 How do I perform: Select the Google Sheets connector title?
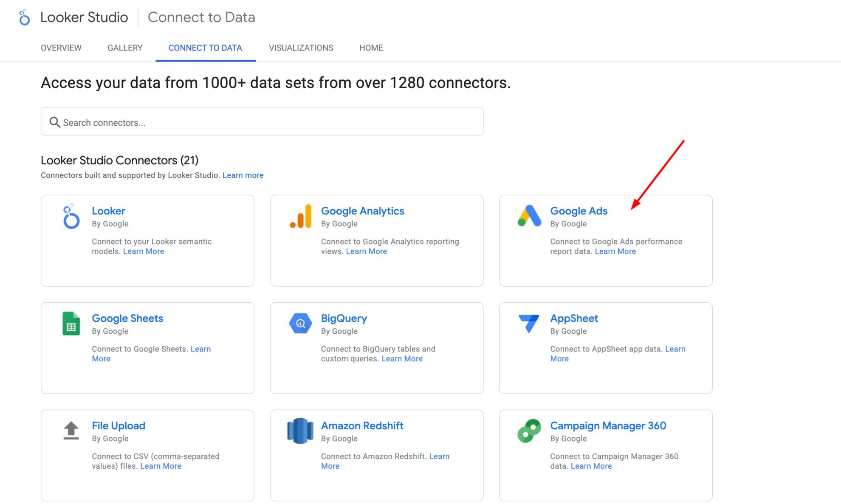[127, 318]
